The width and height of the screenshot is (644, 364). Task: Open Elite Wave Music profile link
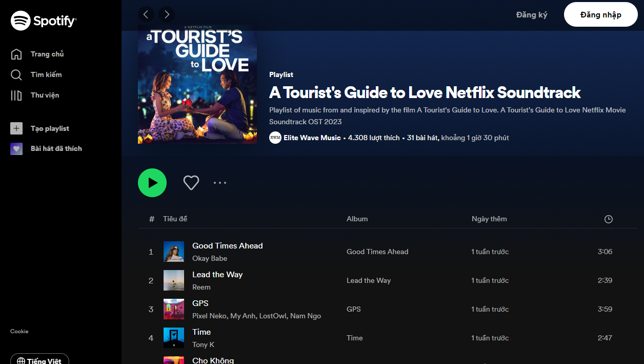pyautogui.click(x=312, y=138)
